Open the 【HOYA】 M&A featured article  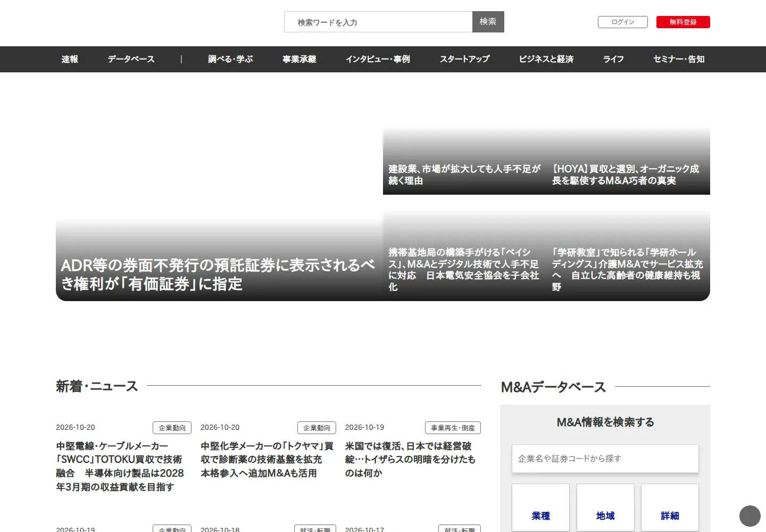click(x=626, y=174)
